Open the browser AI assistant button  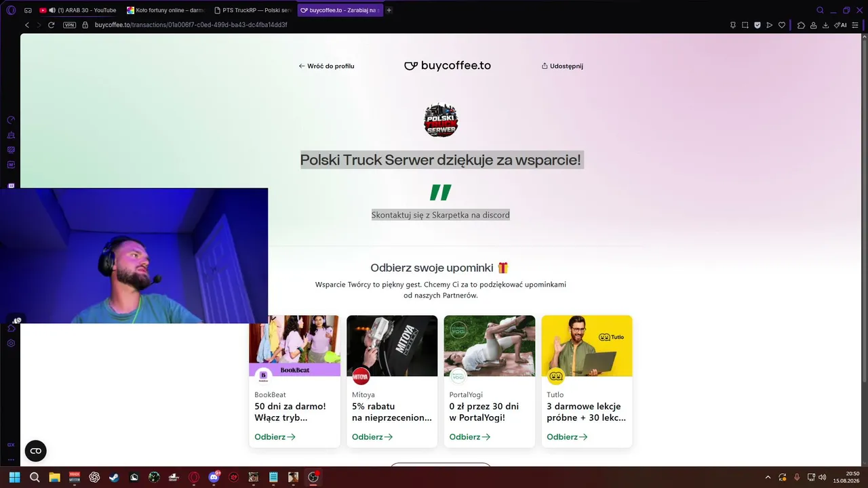click(842, 25)
